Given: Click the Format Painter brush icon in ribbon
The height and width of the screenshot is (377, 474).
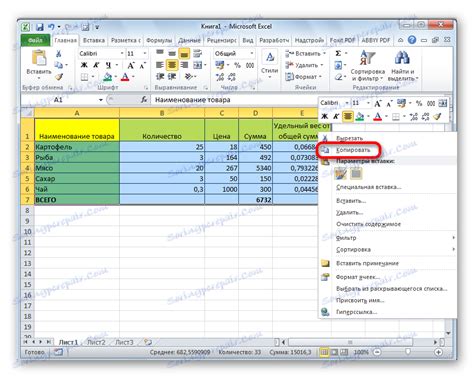Looking at the screenshot, I should click(x=59, y=77).
